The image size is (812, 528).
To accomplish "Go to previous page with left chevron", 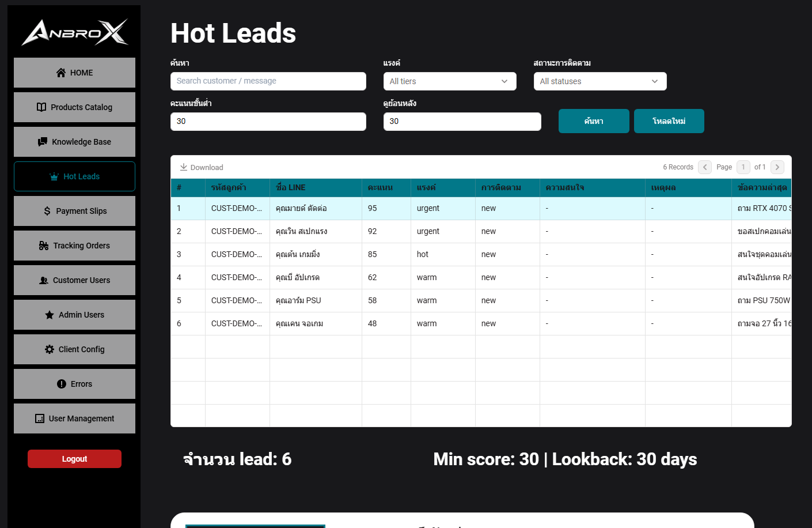I will (705, 167).
